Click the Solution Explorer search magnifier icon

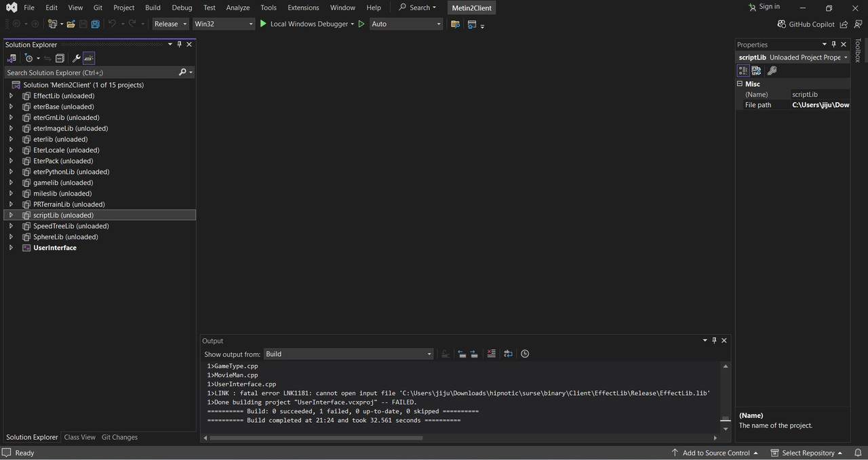click(182, 72)
